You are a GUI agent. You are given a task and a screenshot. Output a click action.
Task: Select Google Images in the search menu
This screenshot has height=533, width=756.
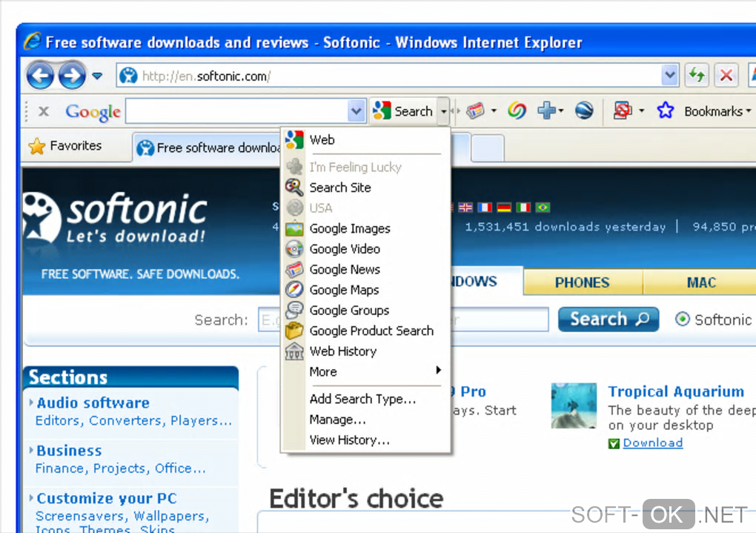[x=365, y=228]
